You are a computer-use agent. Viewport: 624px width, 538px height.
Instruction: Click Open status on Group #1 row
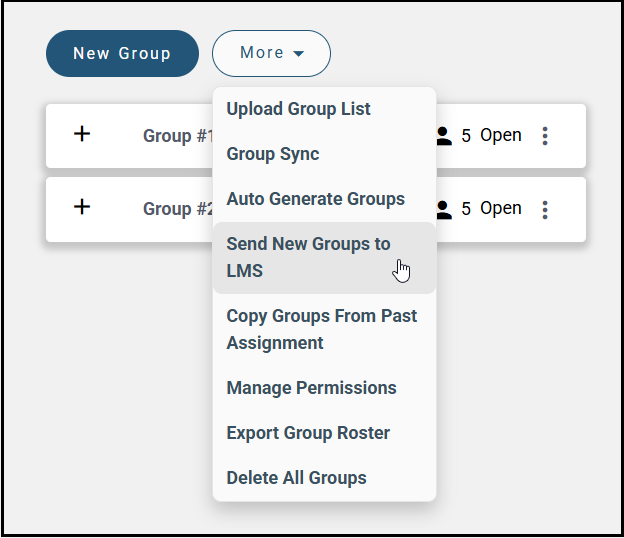(501, 136)
